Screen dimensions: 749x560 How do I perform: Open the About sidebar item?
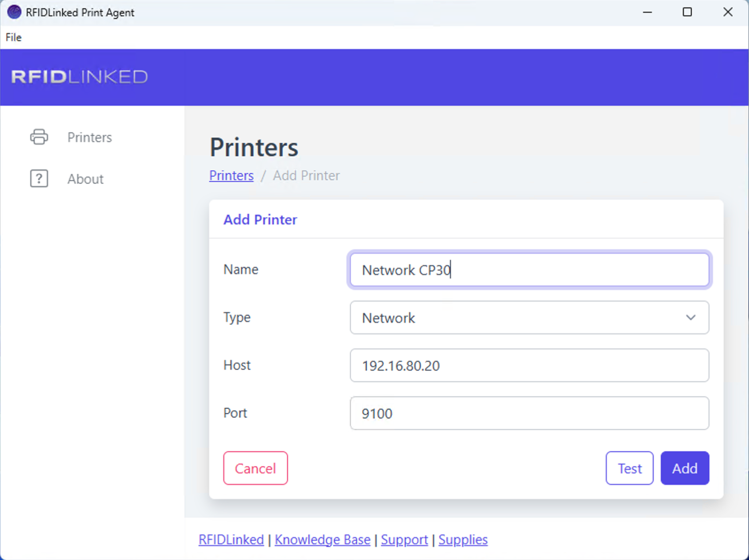coord(85,179)
